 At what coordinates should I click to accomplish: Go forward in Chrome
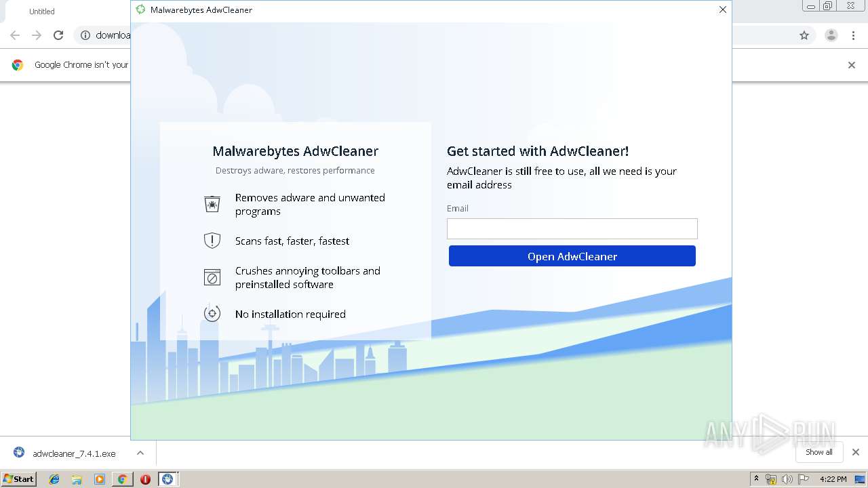[37, 35]
